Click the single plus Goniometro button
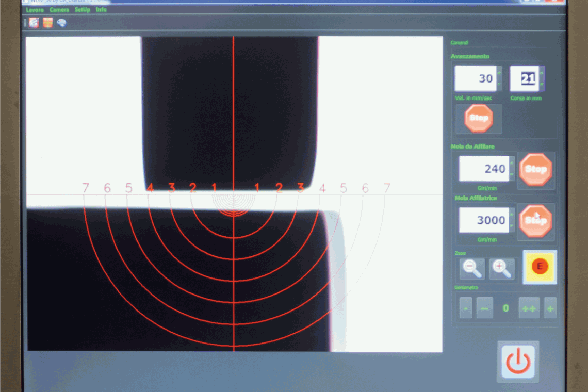Screen dimensions: 588x392 click(550, 308)
